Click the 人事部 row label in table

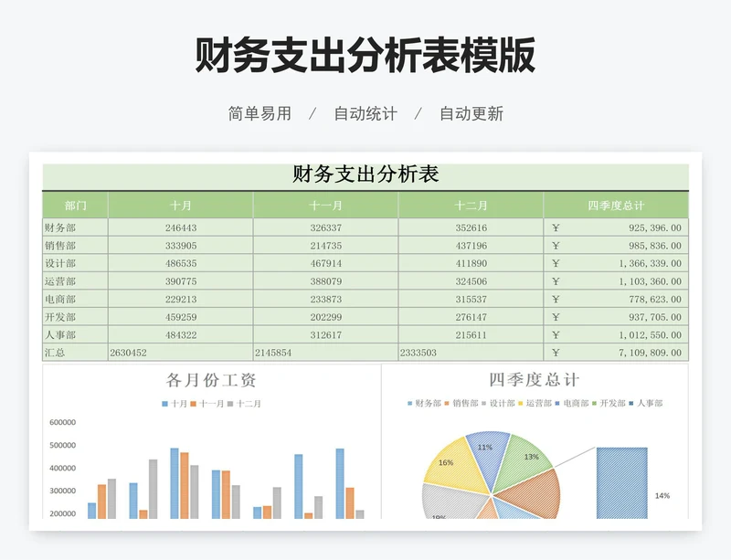pos(60,334)
